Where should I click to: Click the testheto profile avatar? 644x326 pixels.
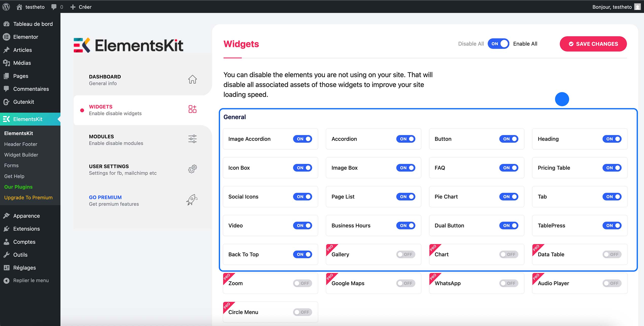pyautogui.click(x=638, y=7)
